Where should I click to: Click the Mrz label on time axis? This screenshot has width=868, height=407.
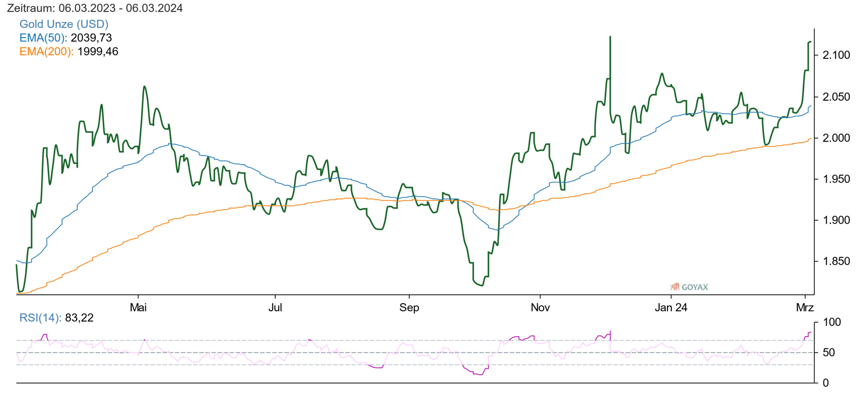click(805, 307)
